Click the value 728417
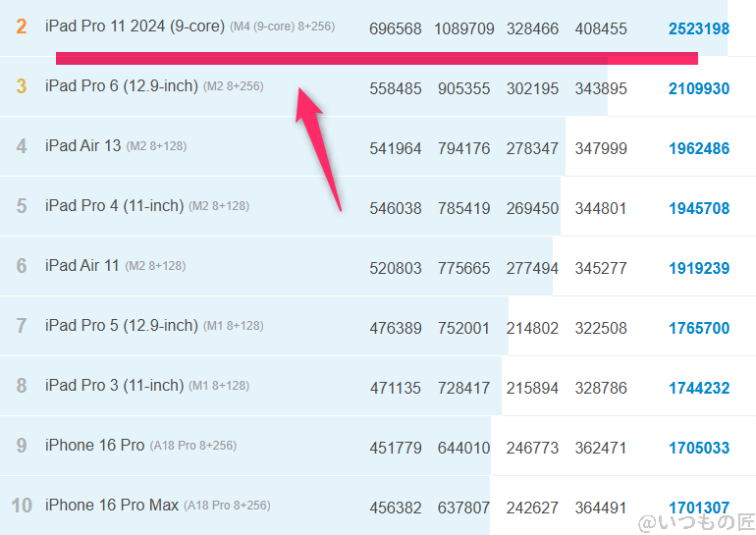The image size is (756, 535). 463,388
